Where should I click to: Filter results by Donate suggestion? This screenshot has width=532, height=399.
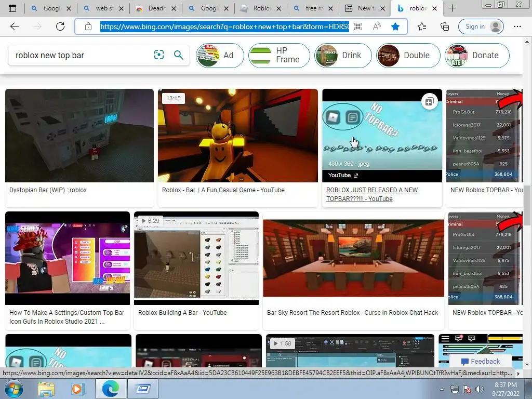pyautogui.click(x=477, y=55)
